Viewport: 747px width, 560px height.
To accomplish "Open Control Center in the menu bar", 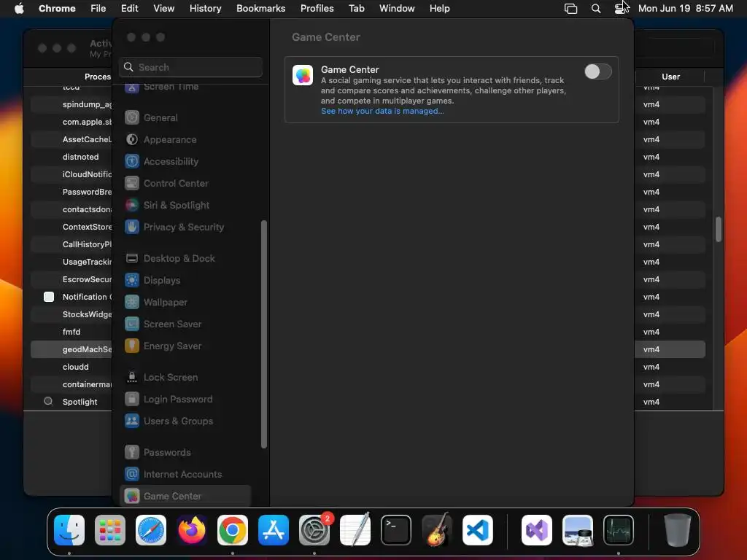I will 622,9.
